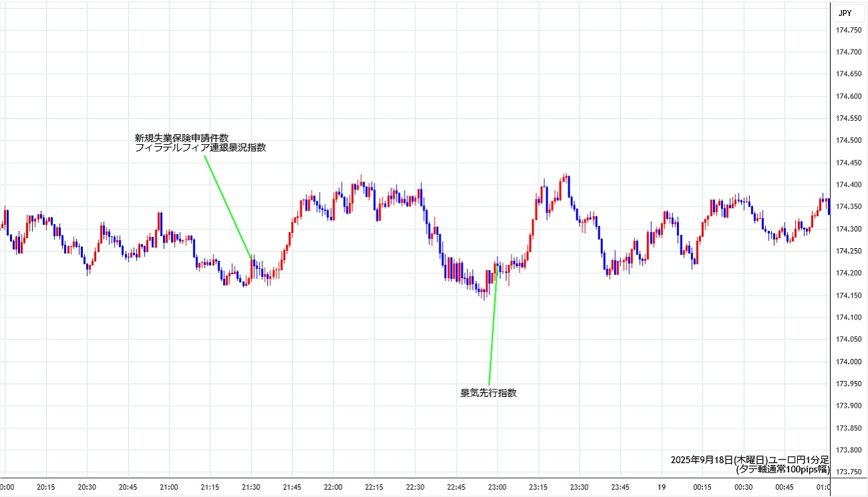Click the 23:15 time axis label
The image size is (868, 497).
538,487
